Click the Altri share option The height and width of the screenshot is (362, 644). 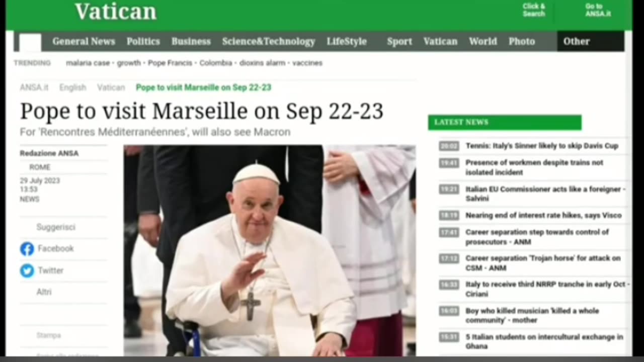[44, 292]
